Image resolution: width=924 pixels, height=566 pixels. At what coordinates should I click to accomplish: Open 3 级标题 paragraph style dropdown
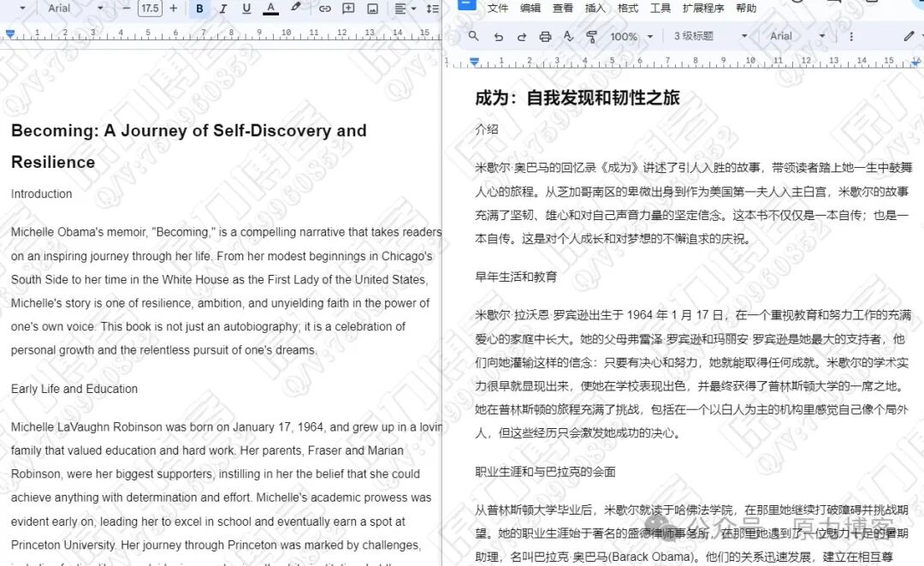point(710,36)
